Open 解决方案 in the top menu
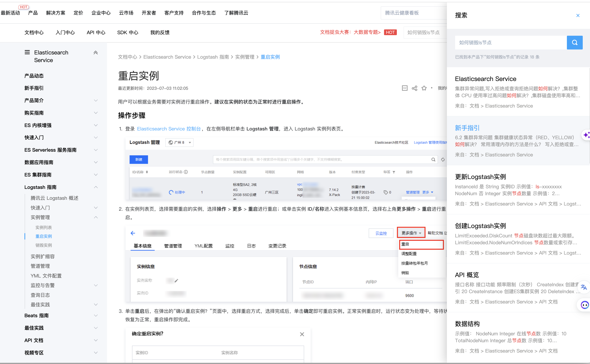 click(x=56, y=13)
